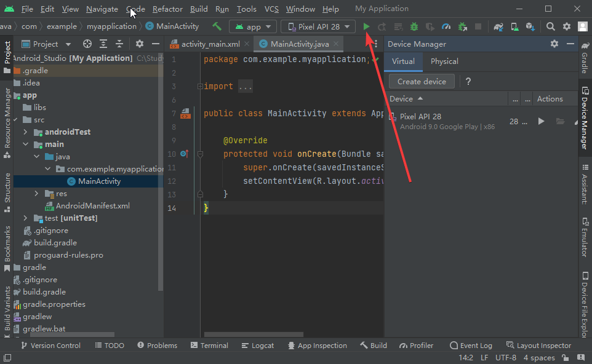The image size is (592, 364).
Task: Open Device Manager help question mark
Action: coord(468,82)
